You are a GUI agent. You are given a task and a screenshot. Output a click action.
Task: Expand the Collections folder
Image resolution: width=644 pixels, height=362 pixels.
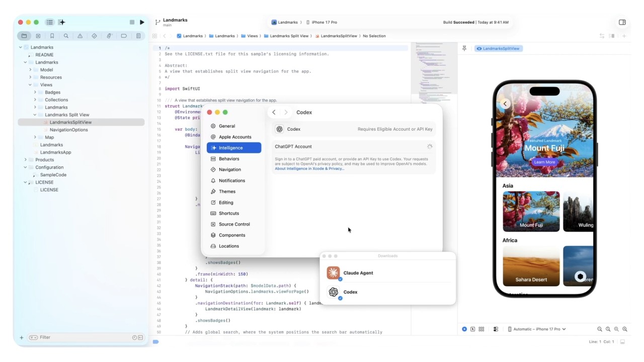35,100
